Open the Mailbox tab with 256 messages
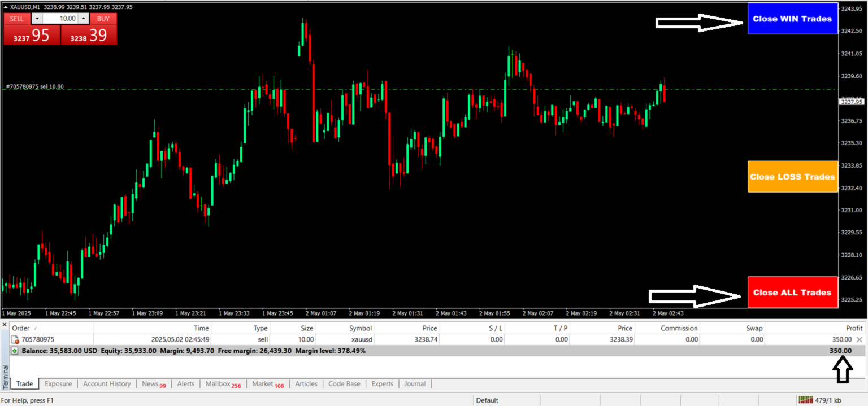Image resolution: width=868 pixels, height=406 pixels. pyautogui.click(x=223, y=384)
